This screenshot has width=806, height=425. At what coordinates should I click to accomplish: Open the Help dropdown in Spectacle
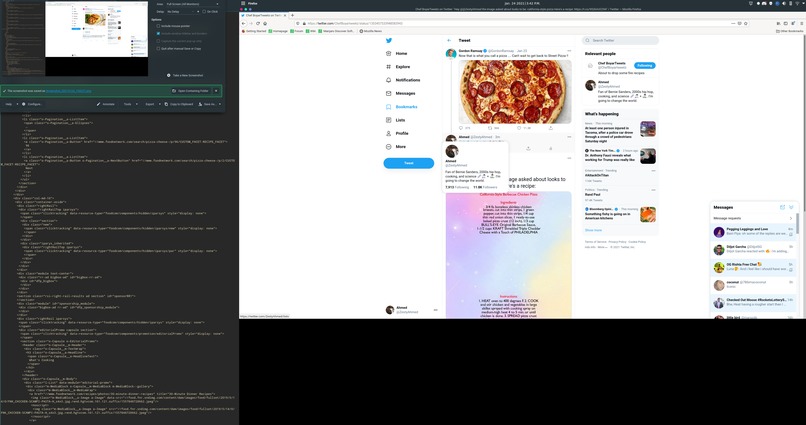pyautogui.click(x=10, y=104)
